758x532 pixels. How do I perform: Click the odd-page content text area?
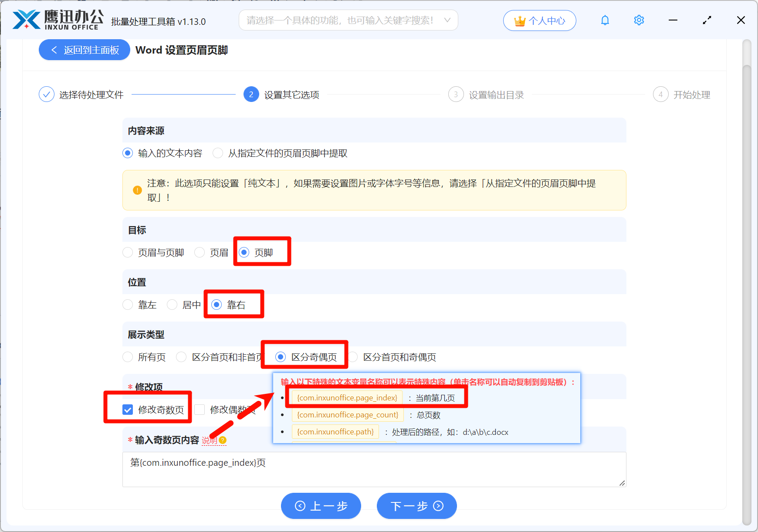[x=374, y=468]
